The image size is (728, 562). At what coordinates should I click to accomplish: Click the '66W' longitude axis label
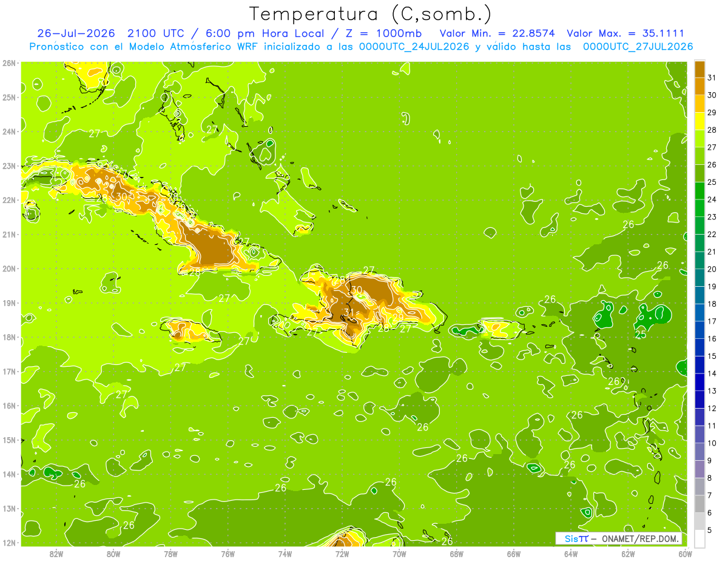pyautogui.click(x=513, y=554)
